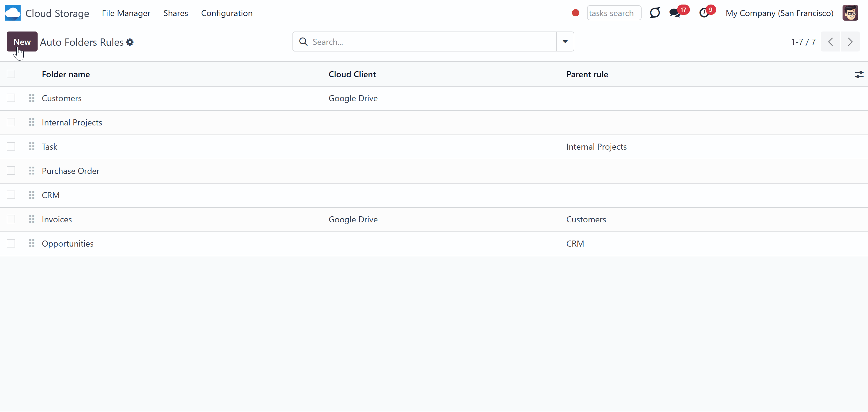Viewport: 868px width, 412px height.
Task: Click the New button
Action: pos(22,42)
